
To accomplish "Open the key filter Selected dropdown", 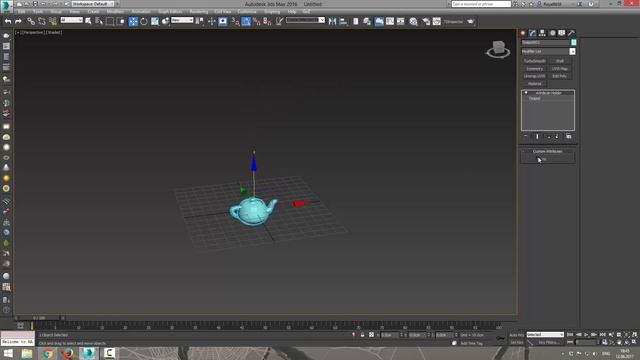I will pyautogui.click(x=545, y=335).
